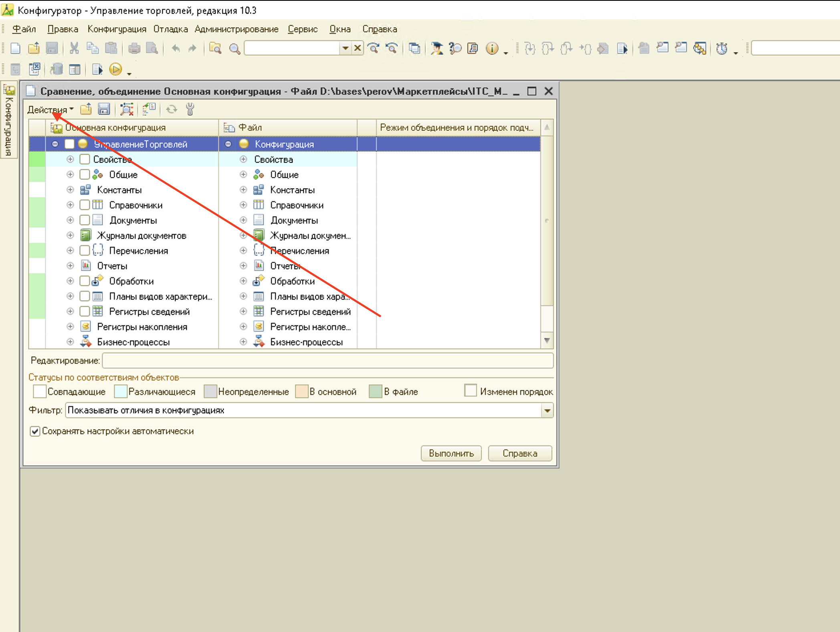
Task: Check the Обработки checkbox
Action: [85, 281]
